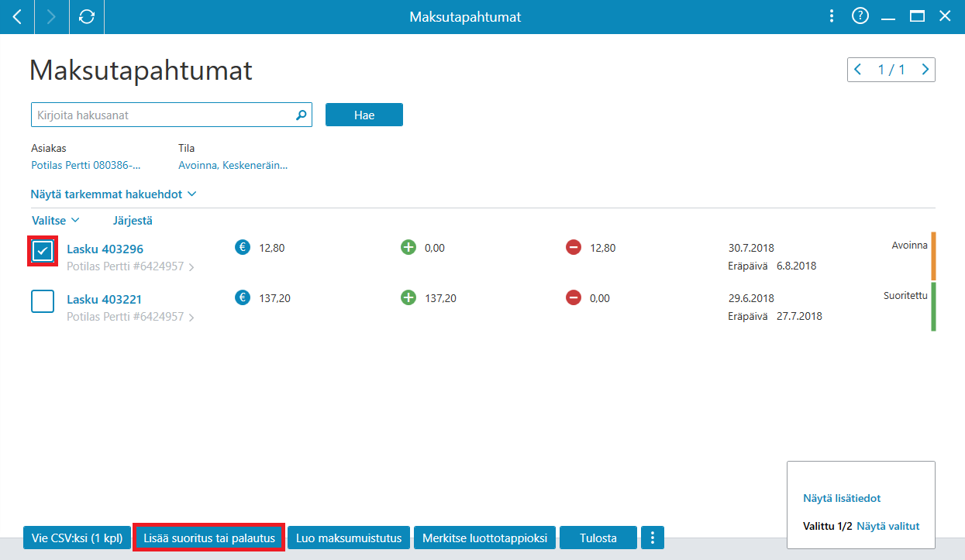This screenshot has height=560, width=965.
Task: Click the Tulosta print button
Action: 598,538
